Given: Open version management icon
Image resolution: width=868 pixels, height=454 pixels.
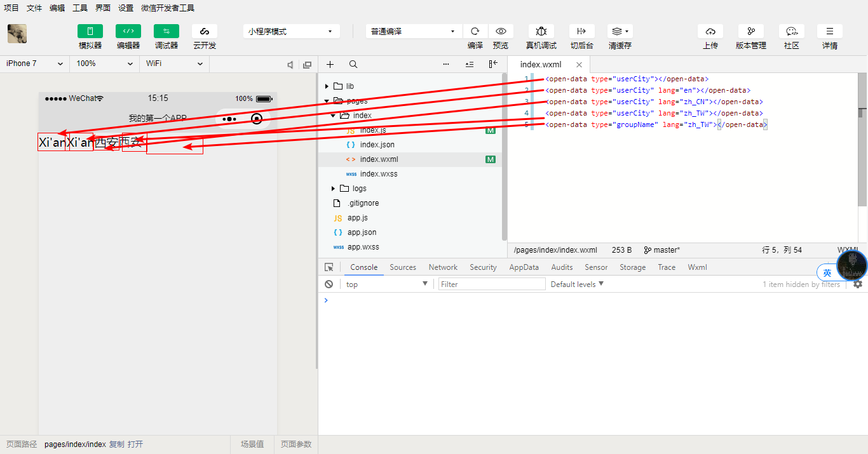Looking at the screenshot, I should pos(750,31).
